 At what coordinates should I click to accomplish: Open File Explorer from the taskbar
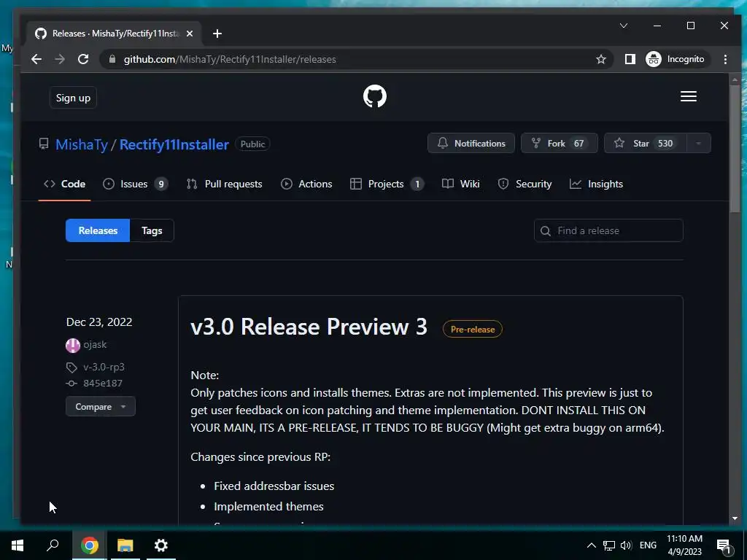[x=125, y=545]
